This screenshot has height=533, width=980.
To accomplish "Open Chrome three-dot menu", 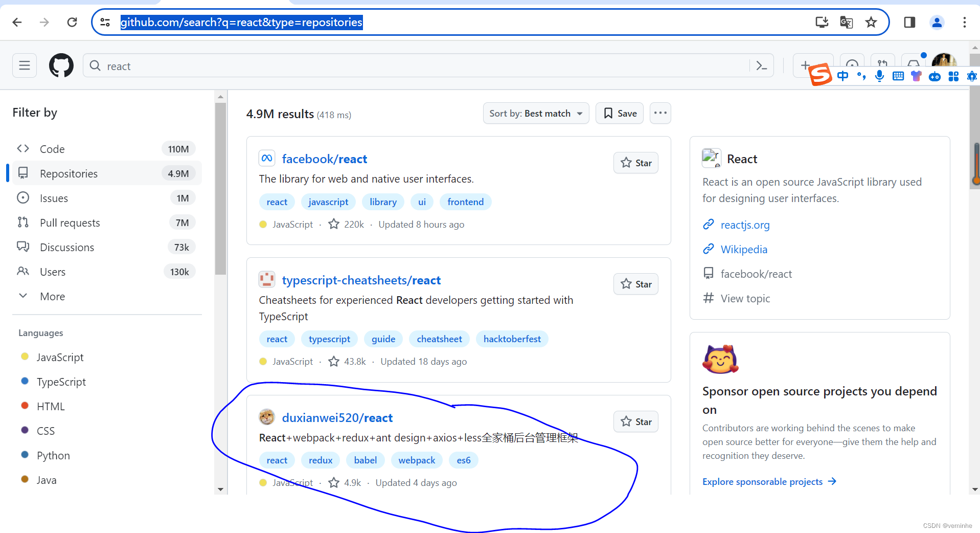I will (x=965, y=22).
